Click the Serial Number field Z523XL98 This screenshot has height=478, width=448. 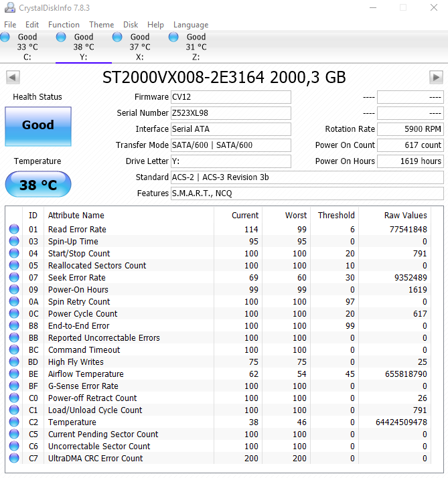[231, 113]
